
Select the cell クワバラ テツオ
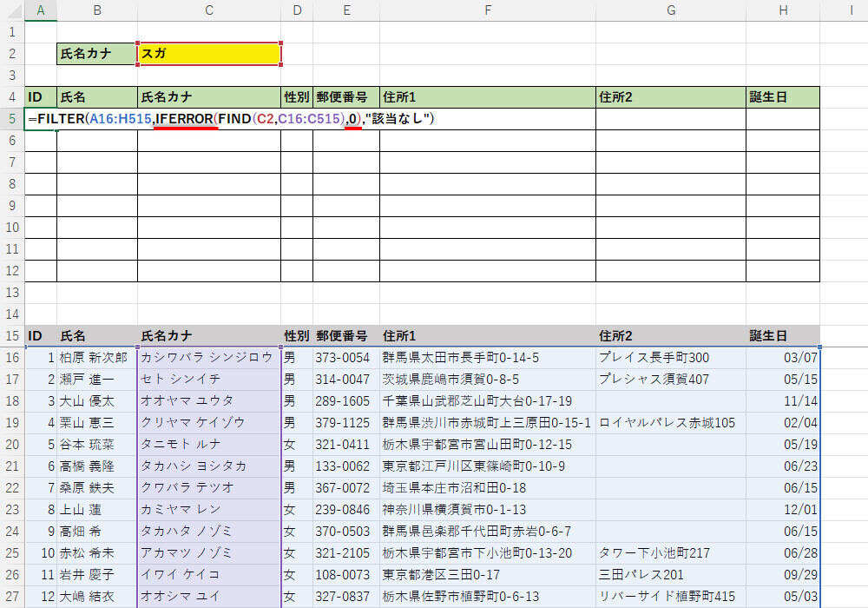point(209,488)
